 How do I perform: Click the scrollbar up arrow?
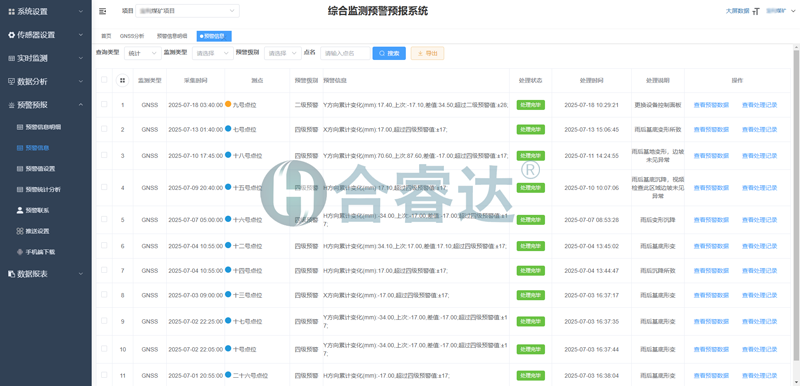796,47
